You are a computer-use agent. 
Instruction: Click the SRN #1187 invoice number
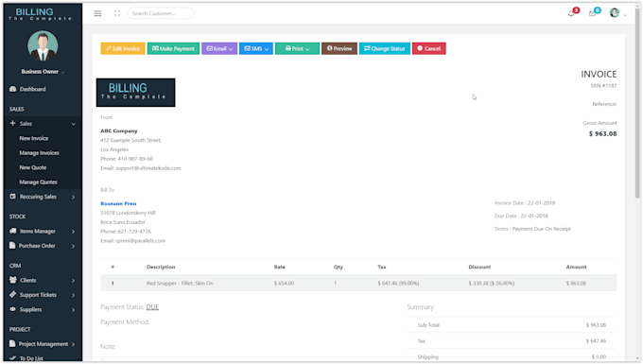click(x=603, y=86)
